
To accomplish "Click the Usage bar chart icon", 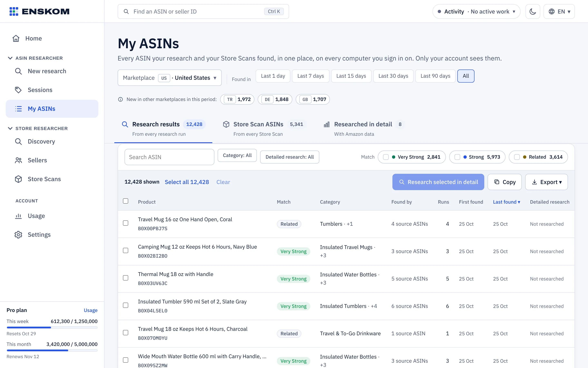I will coord(18,216).
